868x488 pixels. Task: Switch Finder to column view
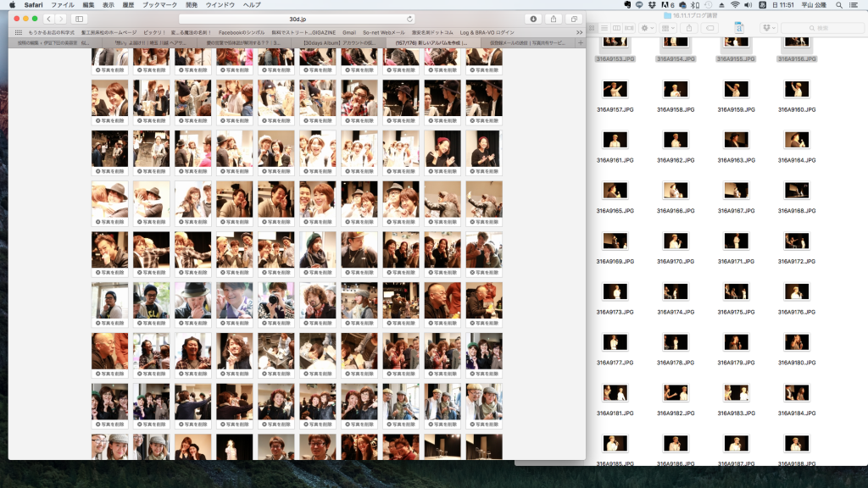click(617, 28)
